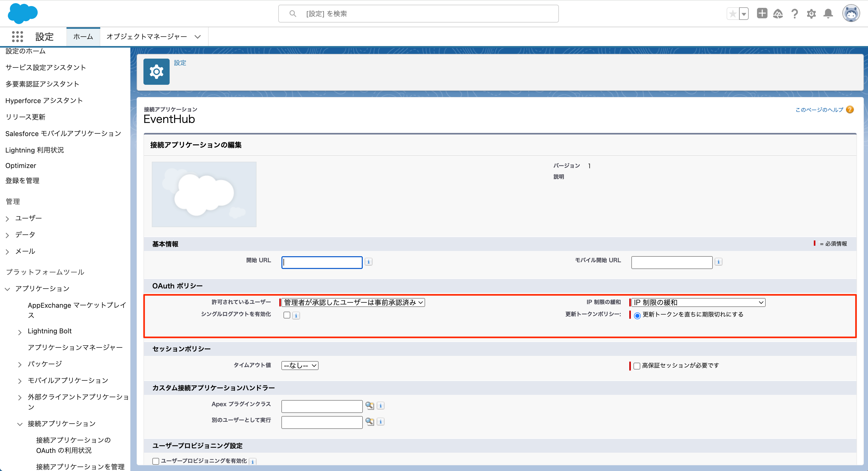Open アプリケーションマネージャー in sidebar
The height and width of the screenshot is (471, 868).
click(x=75, y=347)
